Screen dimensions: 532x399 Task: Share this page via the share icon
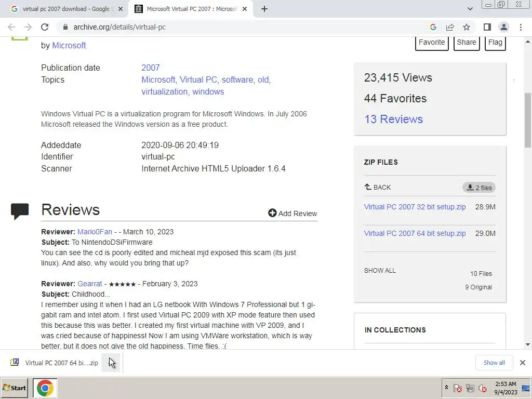click(450, 27)
